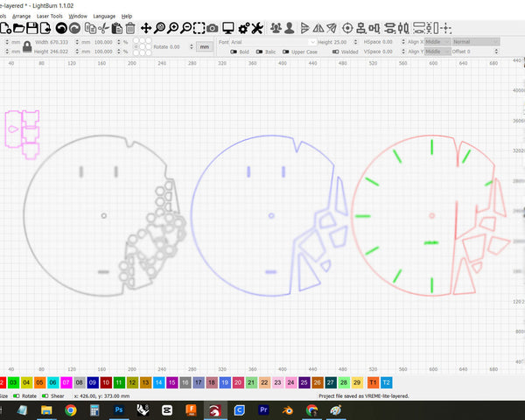Toggle Upper Case switch
The height and width of the screenshot is (420, 525).
[285, 52]
